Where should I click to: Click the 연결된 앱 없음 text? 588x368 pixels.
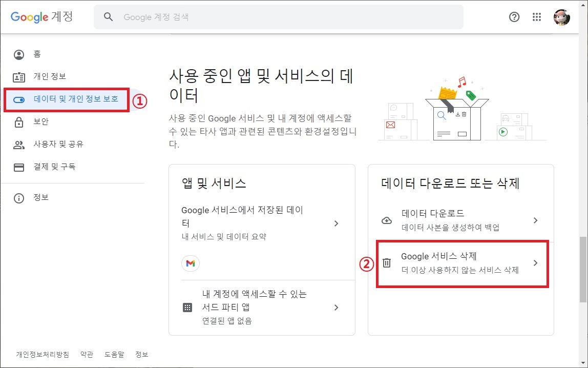227,321
